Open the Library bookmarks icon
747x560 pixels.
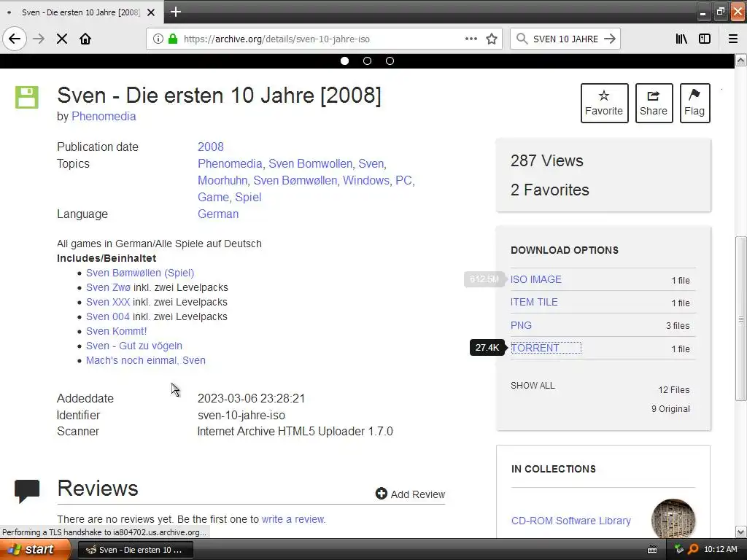(681, 39)
